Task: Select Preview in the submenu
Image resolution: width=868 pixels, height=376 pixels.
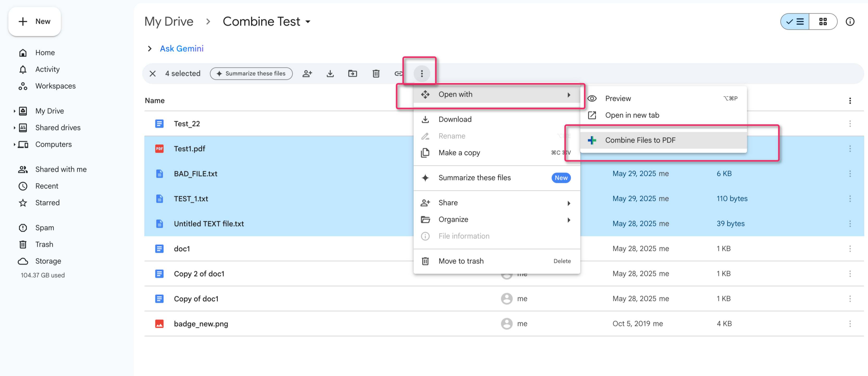Action: point(664,98)
